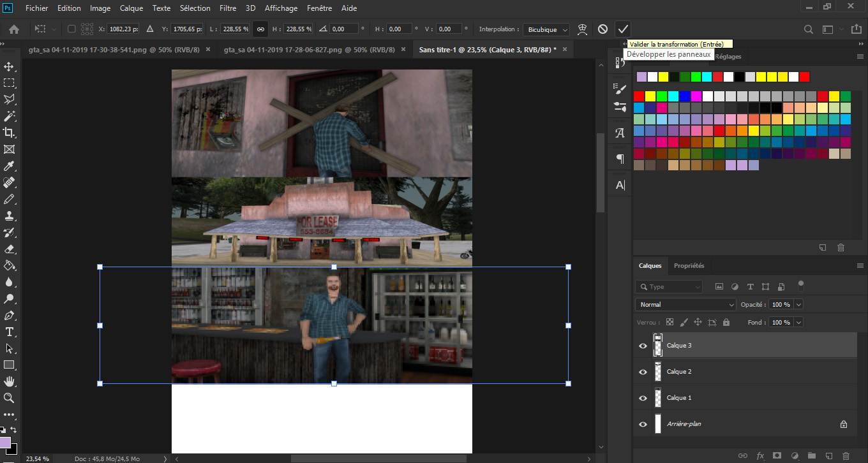Hide the Calque 1 layer

click(x=643, y=398)
